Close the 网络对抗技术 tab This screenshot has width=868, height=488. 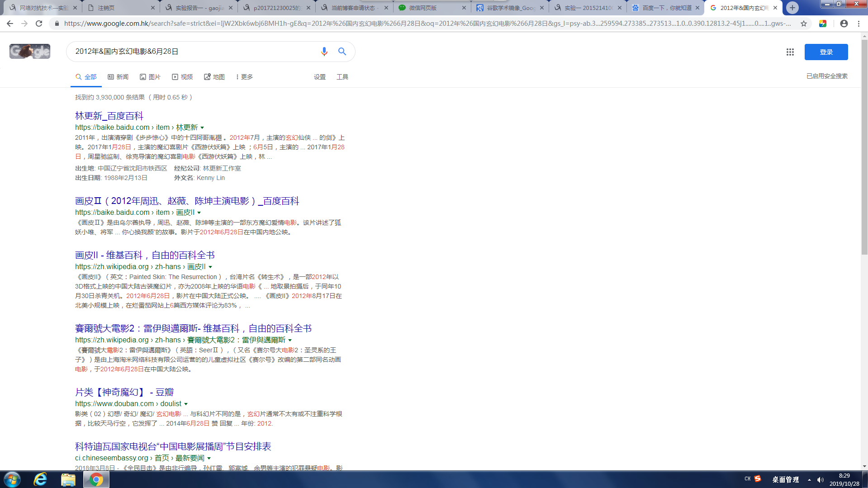click(x=75, y=8)
